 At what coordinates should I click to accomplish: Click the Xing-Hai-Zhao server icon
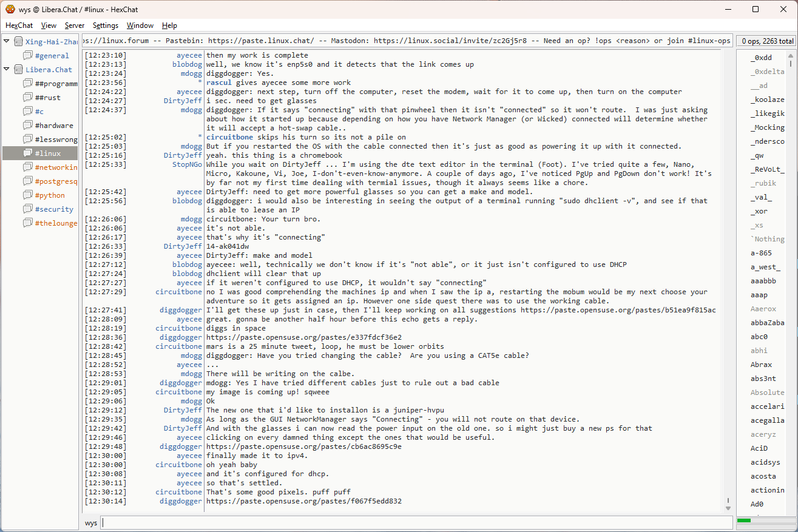18,42
